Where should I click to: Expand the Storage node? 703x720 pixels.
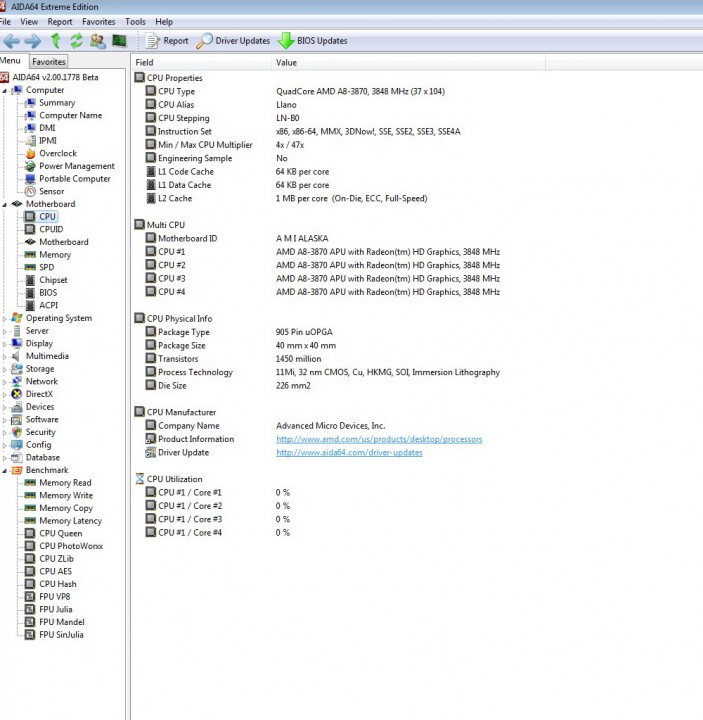[5, 369]
